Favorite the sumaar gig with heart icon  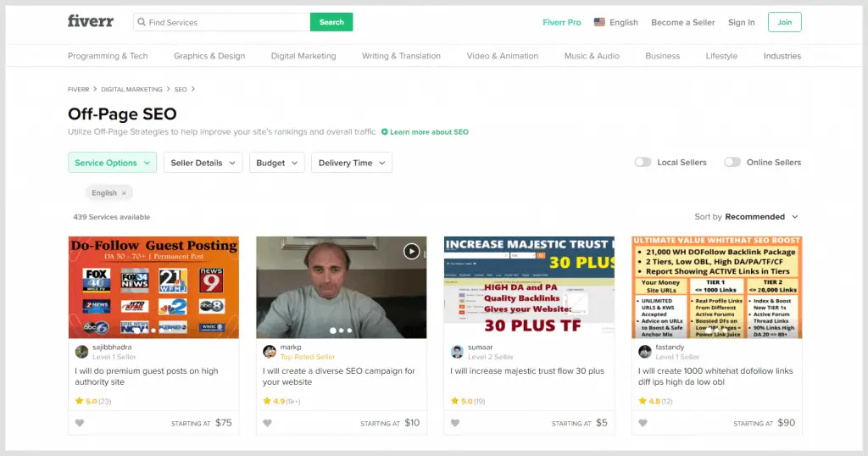[x=455, y=423]
